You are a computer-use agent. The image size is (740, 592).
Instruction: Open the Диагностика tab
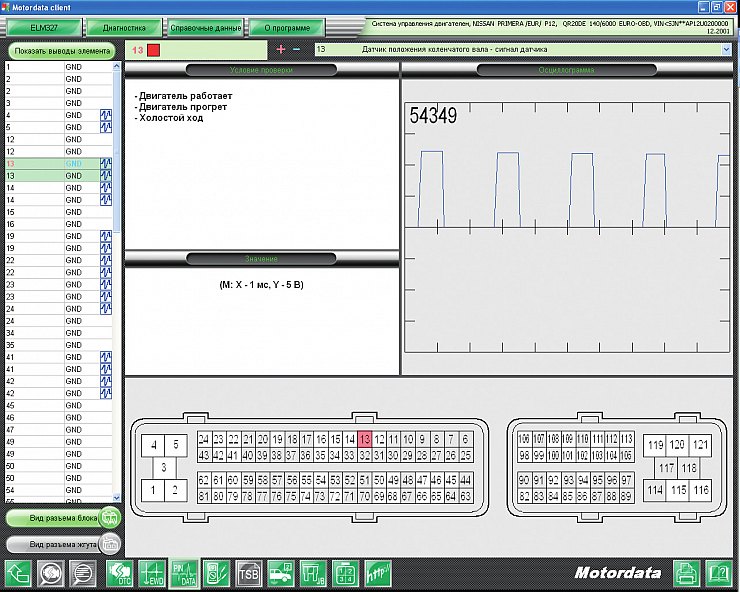[x=124, y=28]
